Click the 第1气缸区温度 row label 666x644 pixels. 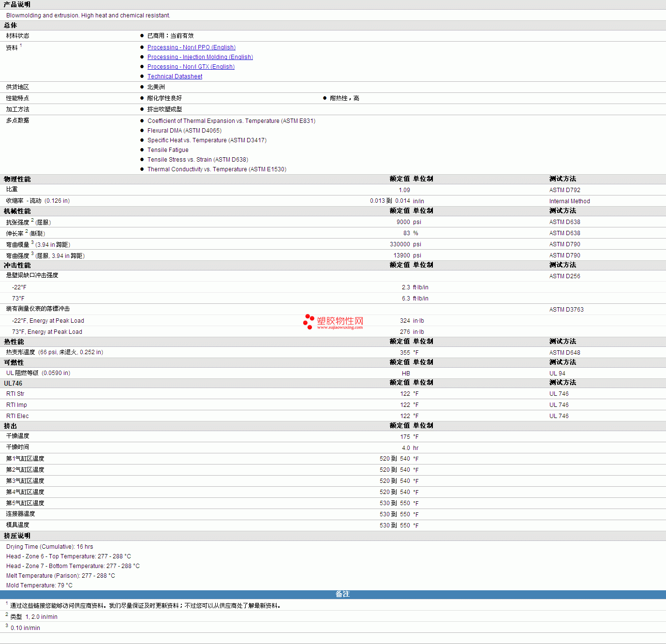[25, 459]
